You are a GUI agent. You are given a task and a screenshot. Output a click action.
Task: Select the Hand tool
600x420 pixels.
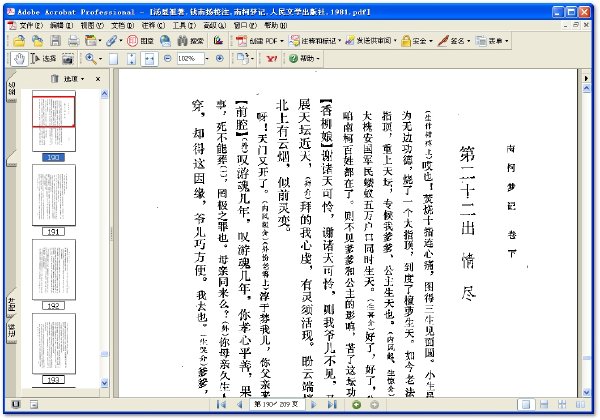click(19, 59)
